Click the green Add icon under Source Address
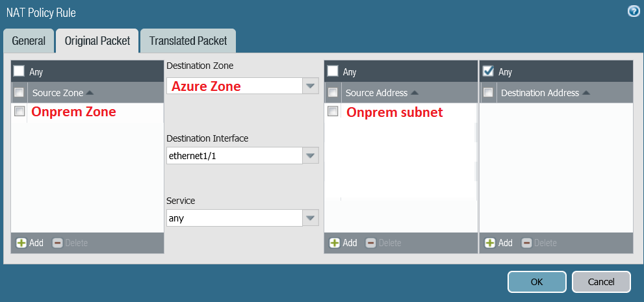This screenshot has width=644, height=302. coord(335,243)
